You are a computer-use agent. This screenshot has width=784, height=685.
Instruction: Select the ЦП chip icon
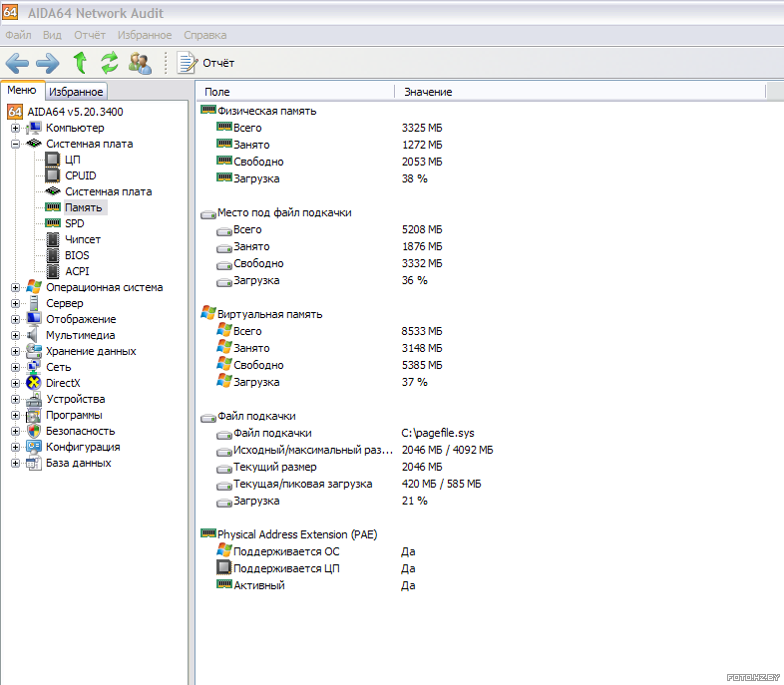(x=53, y=160)
